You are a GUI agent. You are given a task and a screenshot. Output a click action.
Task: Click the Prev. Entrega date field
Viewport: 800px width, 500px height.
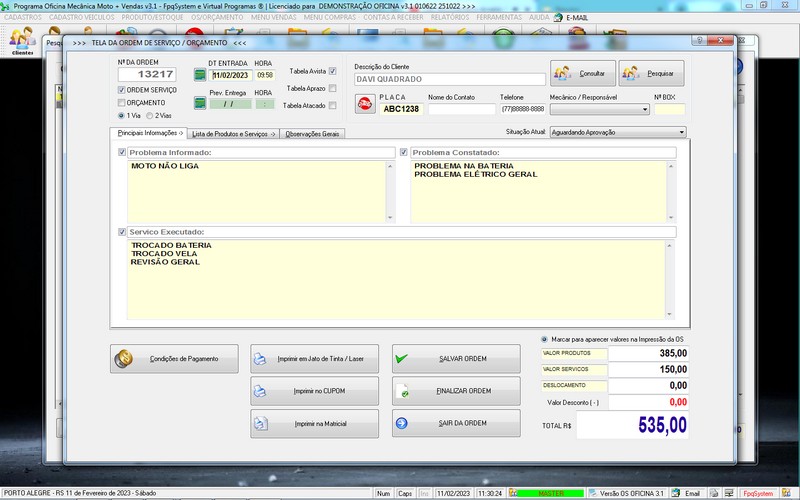click(x=230, y=104)
